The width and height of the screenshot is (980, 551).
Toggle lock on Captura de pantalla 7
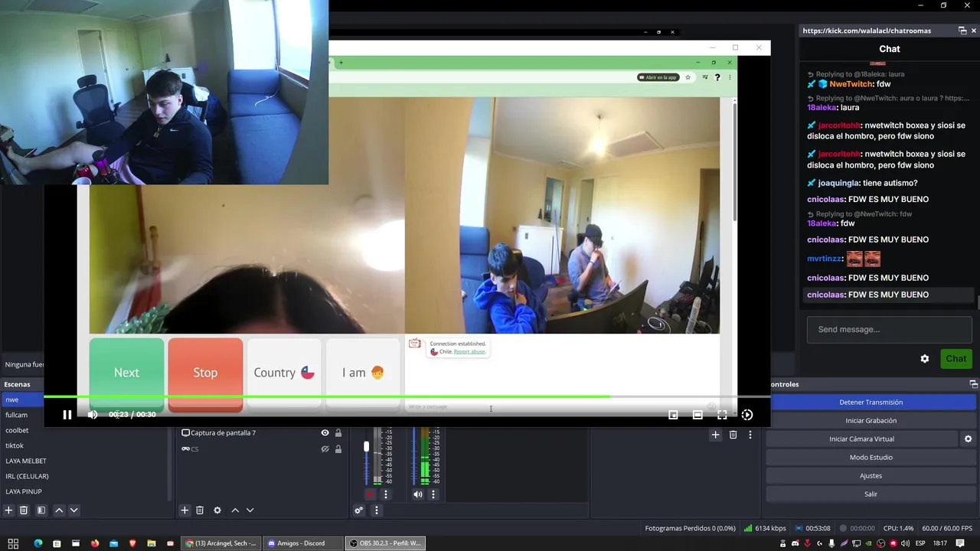click(338, 432)
